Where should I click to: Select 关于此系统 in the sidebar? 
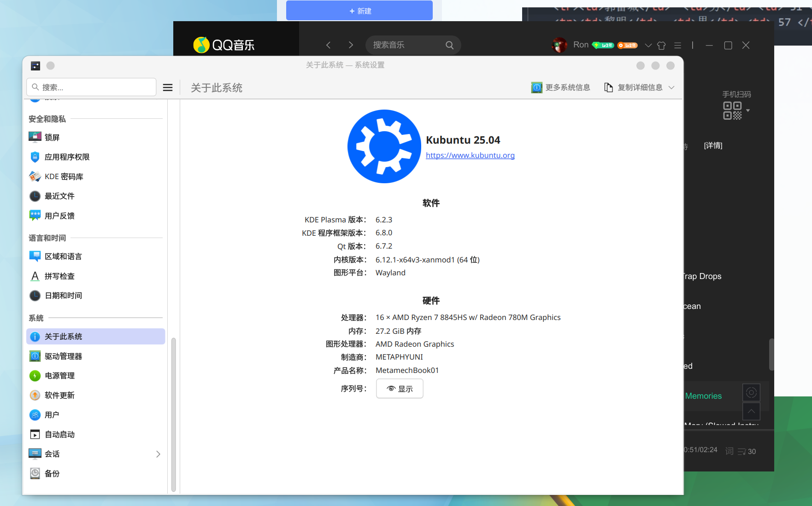point(95,337)
